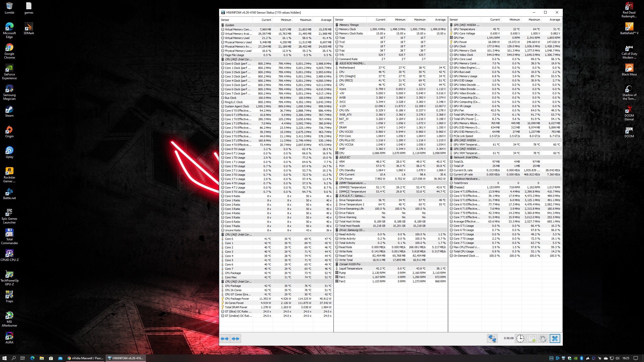Click the expand layout arrows button in HWiNFO

tap(224, 339)
